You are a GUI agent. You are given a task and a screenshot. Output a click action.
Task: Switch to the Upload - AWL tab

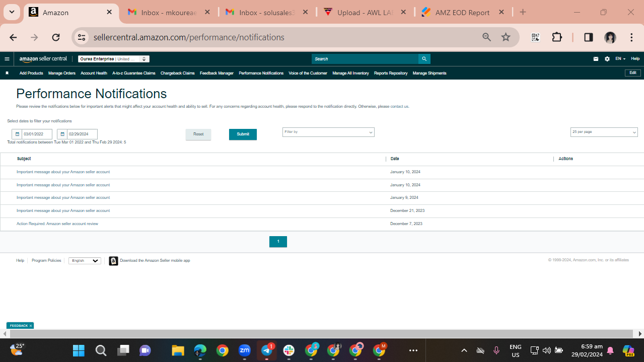pyautogui.click(x=364, y=13)
